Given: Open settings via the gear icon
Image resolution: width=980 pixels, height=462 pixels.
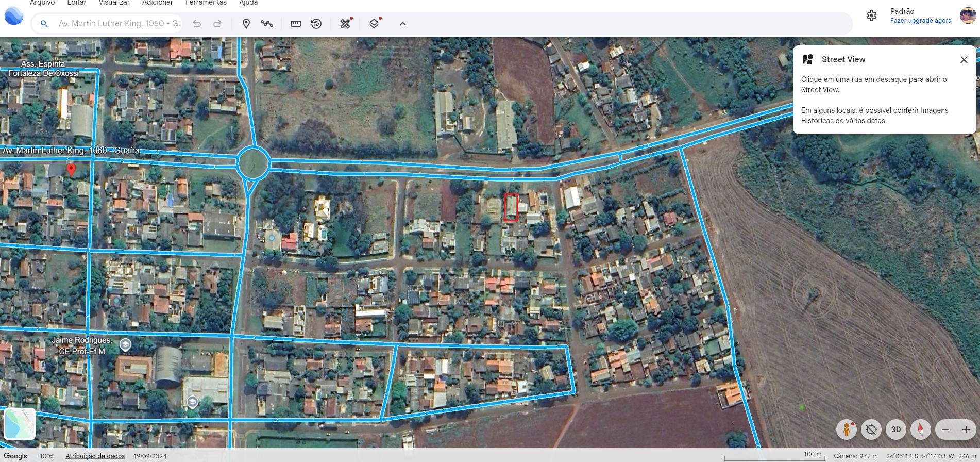Looking at the screenshot, I should [x=871, y=15].
